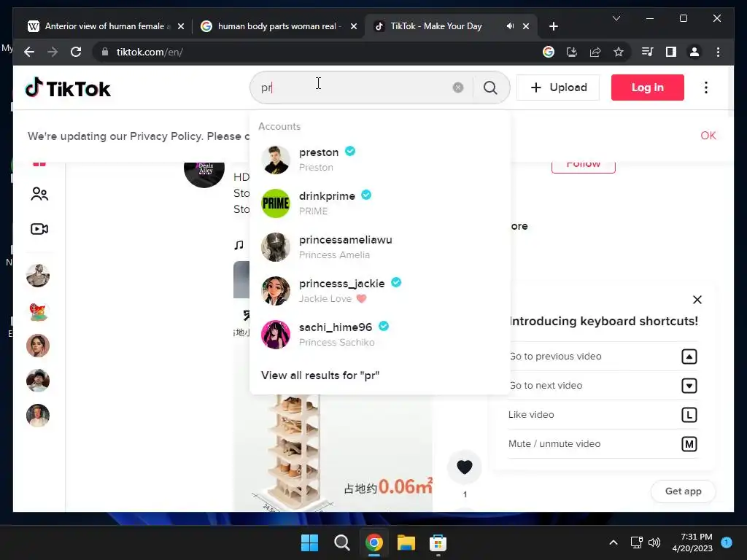Select drinkprime account suggestion
The height and width of the screenshot is (560, 747).
tap(379, 203)
